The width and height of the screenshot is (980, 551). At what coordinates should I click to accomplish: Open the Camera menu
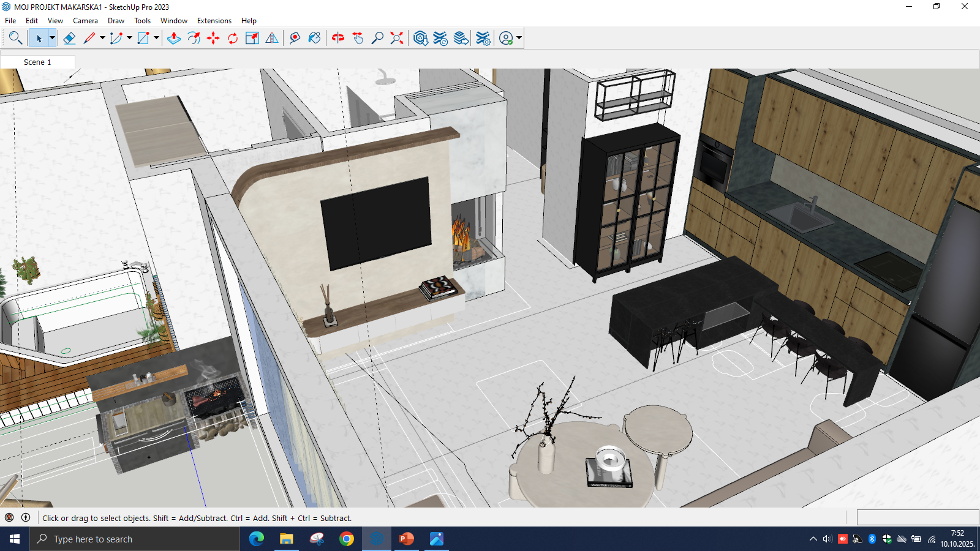[85, 21]
